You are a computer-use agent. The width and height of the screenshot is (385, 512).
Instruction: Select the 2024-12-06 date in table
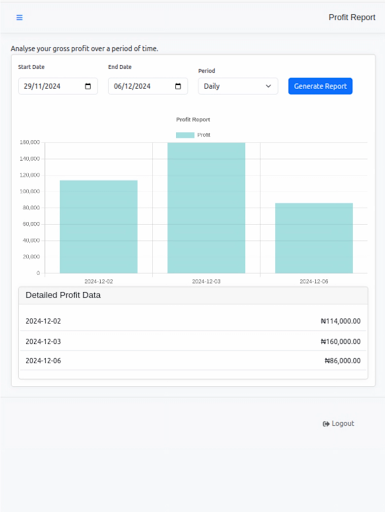pos(43,361)
